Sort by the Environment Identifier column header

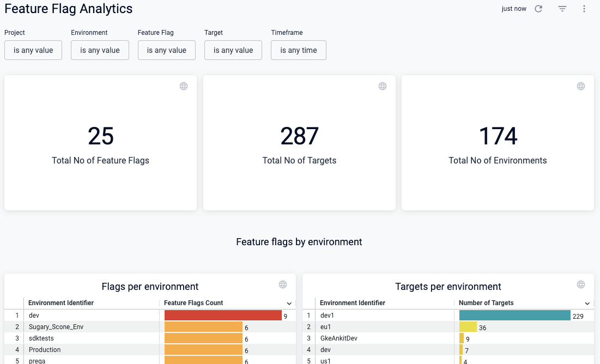pyautogui.click(x=60, y=302)
